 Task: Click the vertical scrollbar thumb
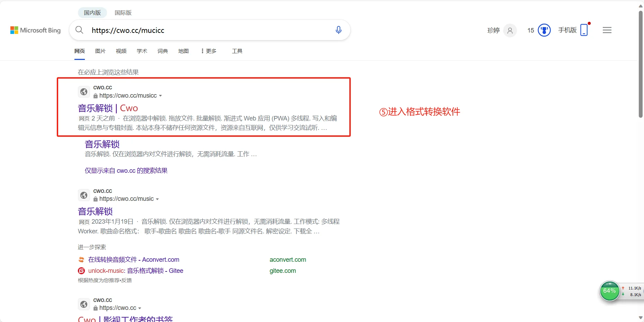[641, 64]
